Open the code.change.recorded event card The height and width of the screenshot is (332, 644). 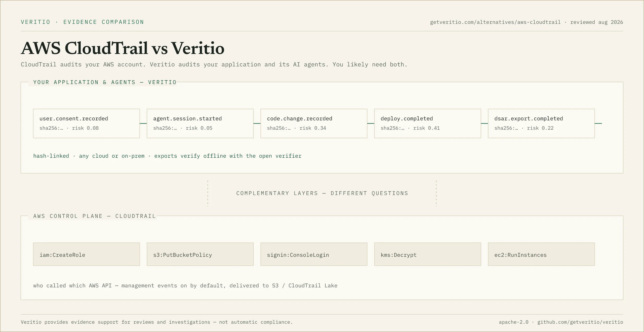pyautogui.click(x=314, y=123)
